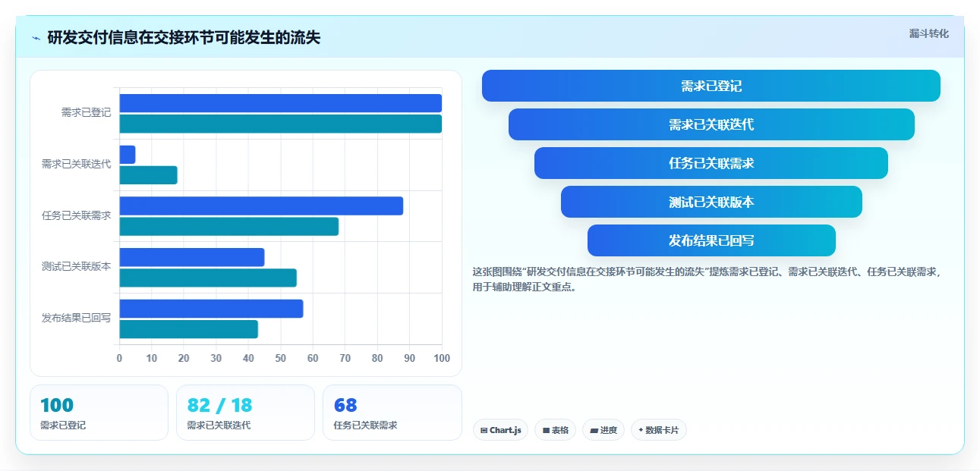Click the Chart.js tag chip
Screen dimensions: 980x471
(x=500, y=430)
